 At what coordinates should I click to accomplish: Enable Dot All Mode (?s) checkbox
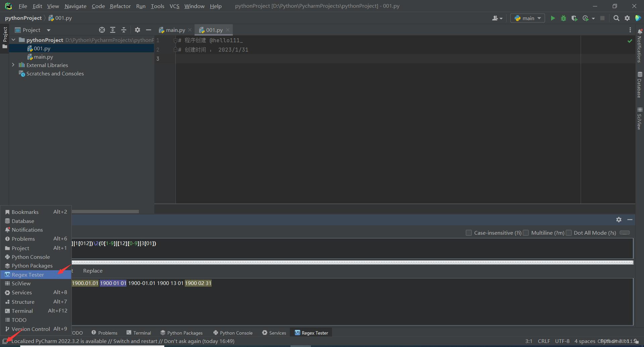(x=569, y=233)
